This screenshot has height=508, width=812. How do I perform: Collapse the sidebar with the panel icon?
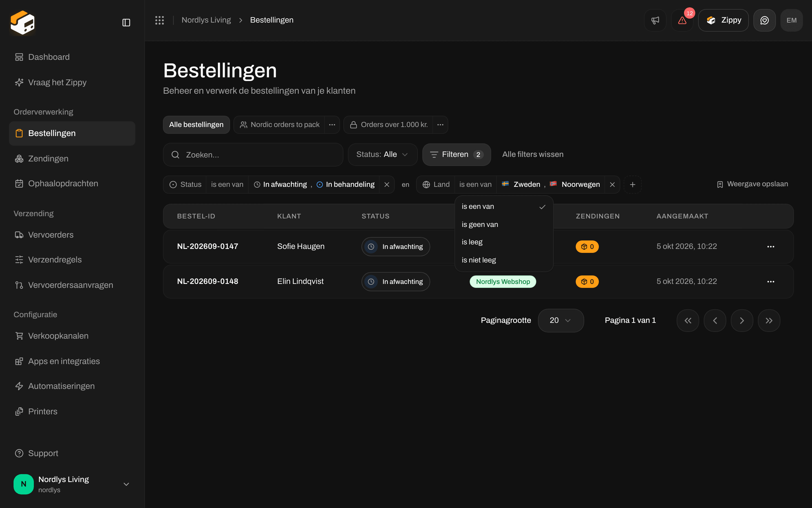point(126,23)
